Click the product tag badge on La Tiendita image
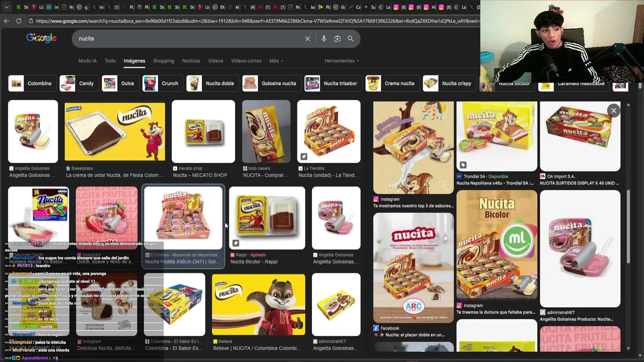644x362 pixels. pyautogui.click(x=303, y=157)
